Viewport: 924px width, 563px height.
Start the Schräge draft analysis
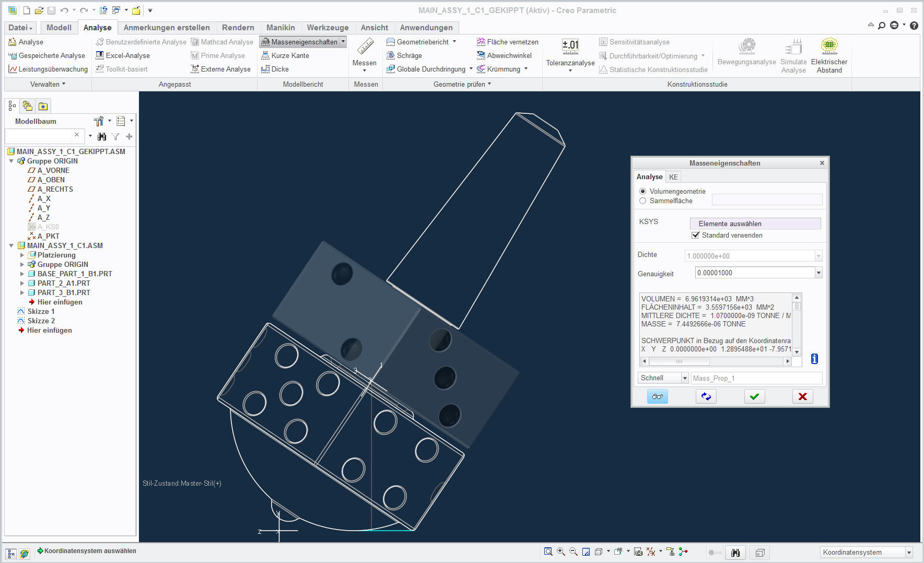coord(404,55)
